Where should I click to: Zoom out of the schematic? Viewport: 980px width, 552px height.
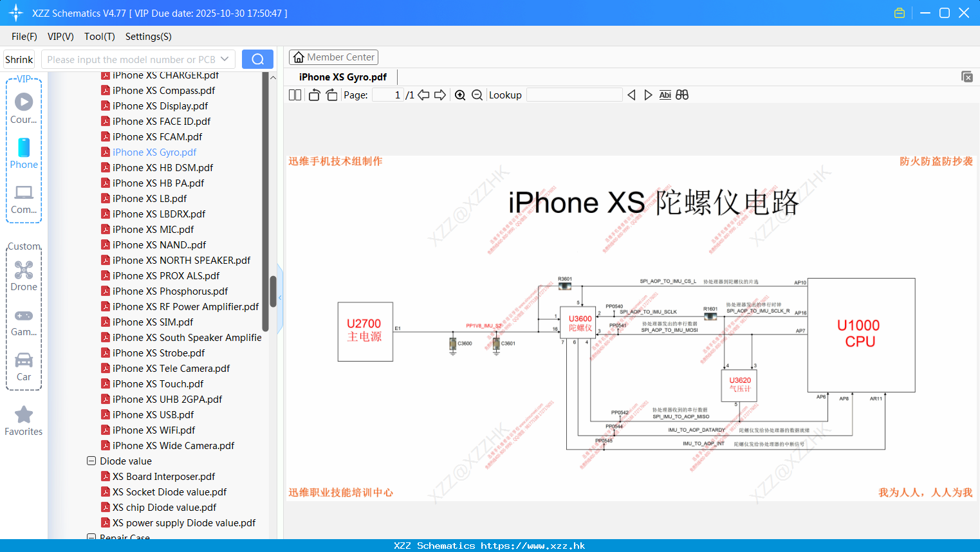[x=477, y=95]
